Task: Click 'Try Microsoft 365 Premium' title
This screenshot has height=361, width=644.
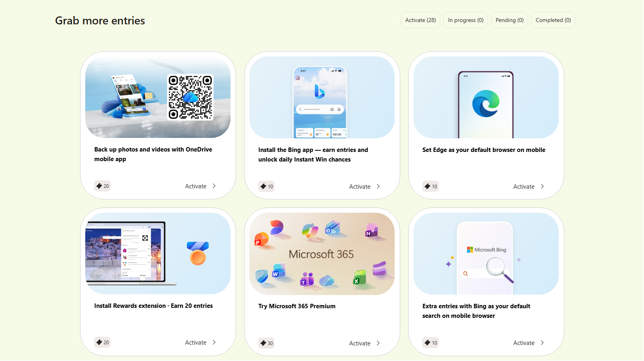Action: [297, 306]
